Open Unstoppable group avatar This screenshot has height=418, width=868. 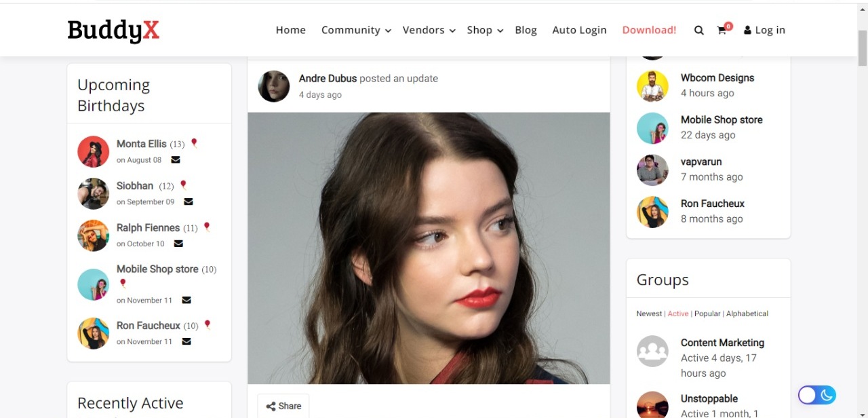(x=652, y=406)
